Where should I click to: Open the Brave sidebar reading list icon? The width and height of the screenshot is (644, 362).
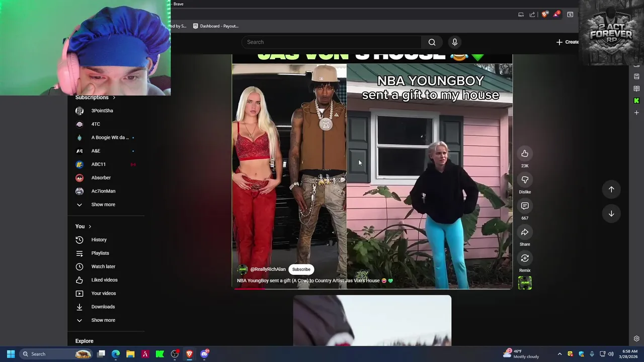636,88
